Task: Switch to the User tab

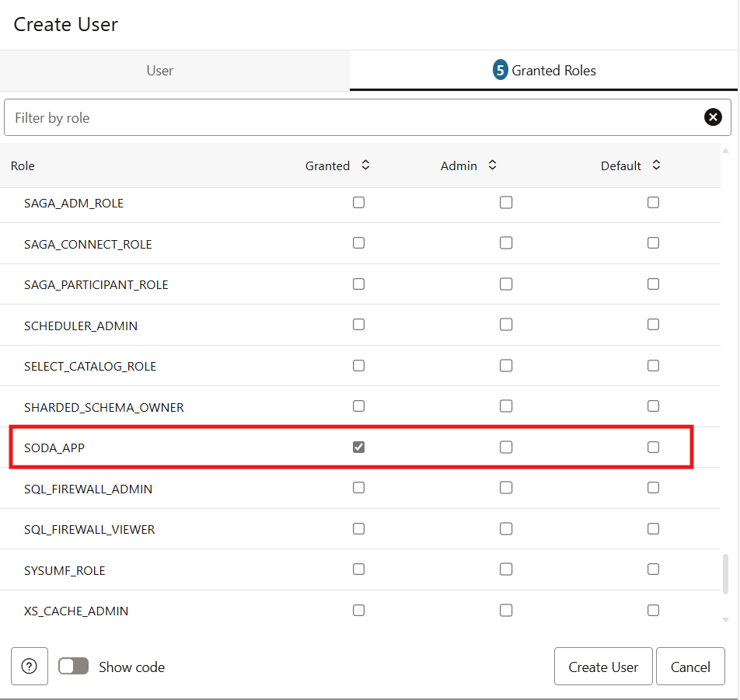Action: click(x=159, y=71)
